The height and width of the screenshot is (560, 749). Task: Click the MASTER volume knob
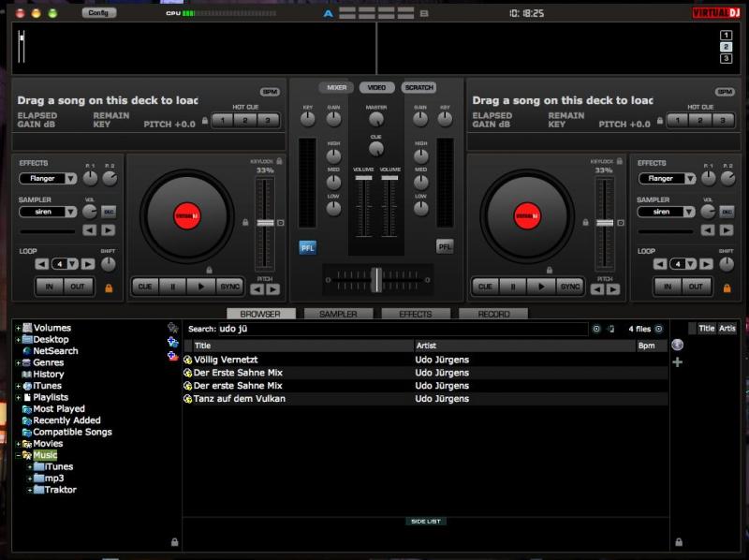(376, 119)
